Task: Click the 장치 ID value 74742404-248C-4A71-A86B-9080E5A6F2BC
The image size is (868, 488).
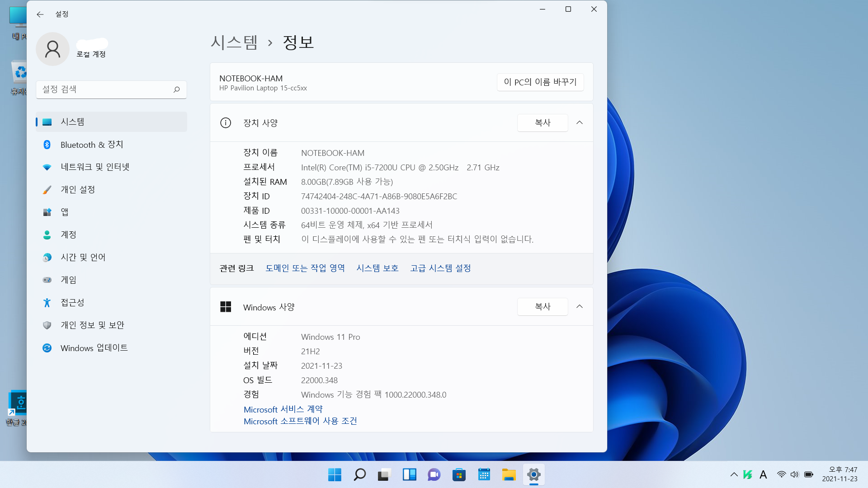Action: [379, 197]
